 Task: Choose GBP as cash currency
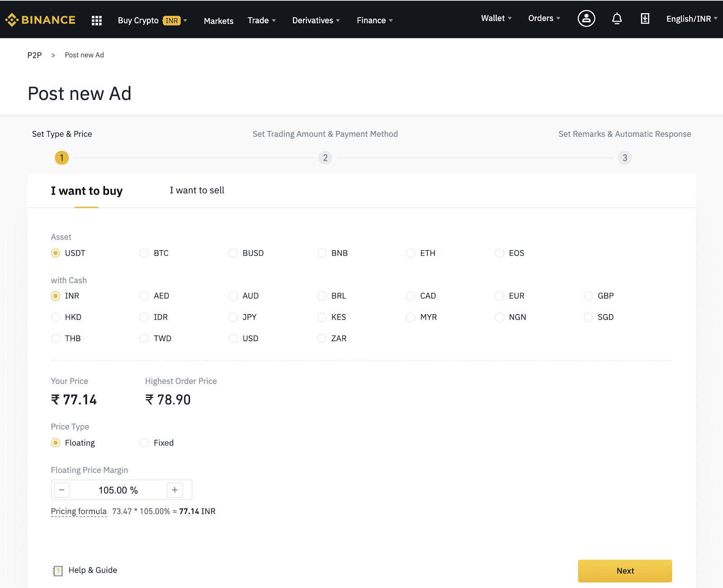tap(588, 296)
